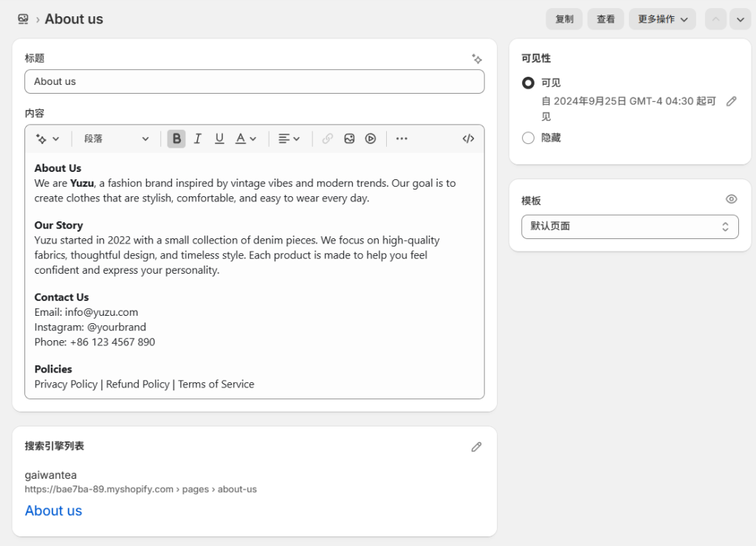Viewport: 756px width, 546px height.
Task: Click the insert link icon in the editor toolbar
Action: point(327,138)
